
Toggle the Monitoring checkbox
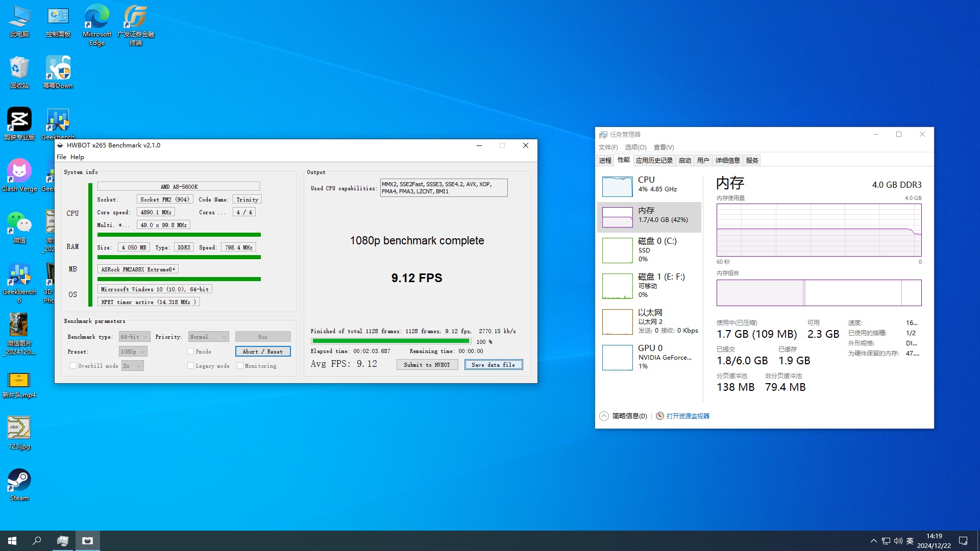(240, 366)
